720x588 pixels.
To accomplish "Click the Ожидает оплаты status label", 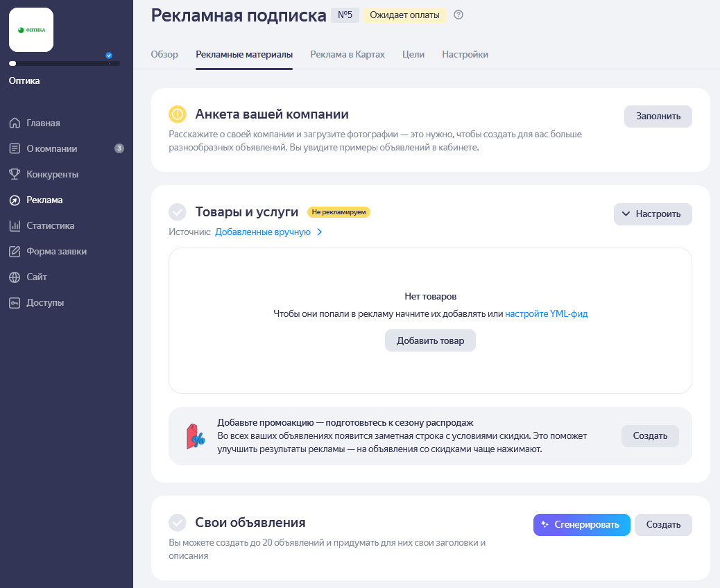I will click(404, 15).
